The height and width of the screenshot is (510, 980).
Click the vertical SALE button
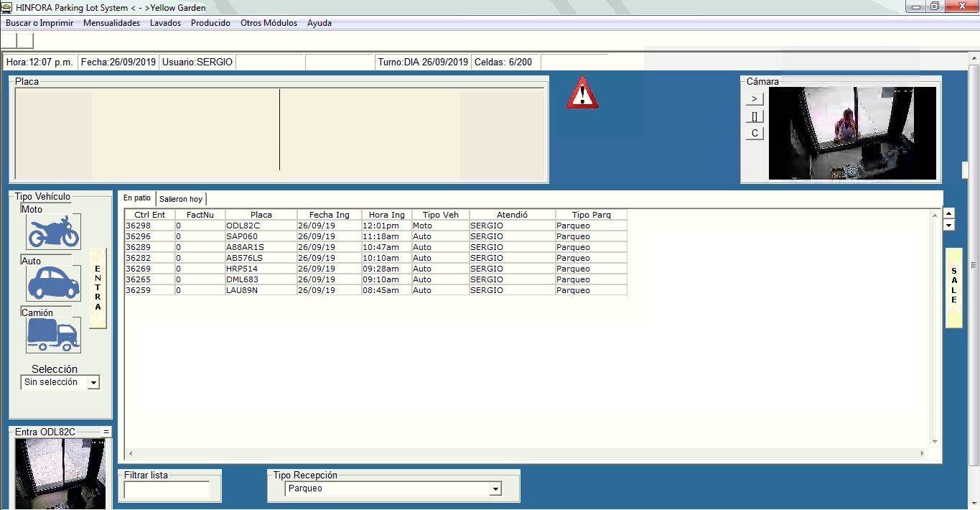(953, 287)
